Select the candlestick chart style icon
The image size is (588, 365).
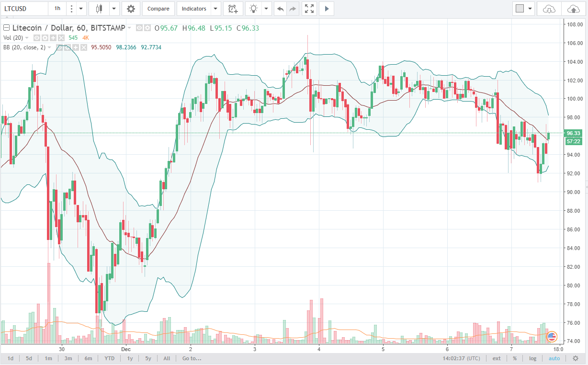(99, 9)
